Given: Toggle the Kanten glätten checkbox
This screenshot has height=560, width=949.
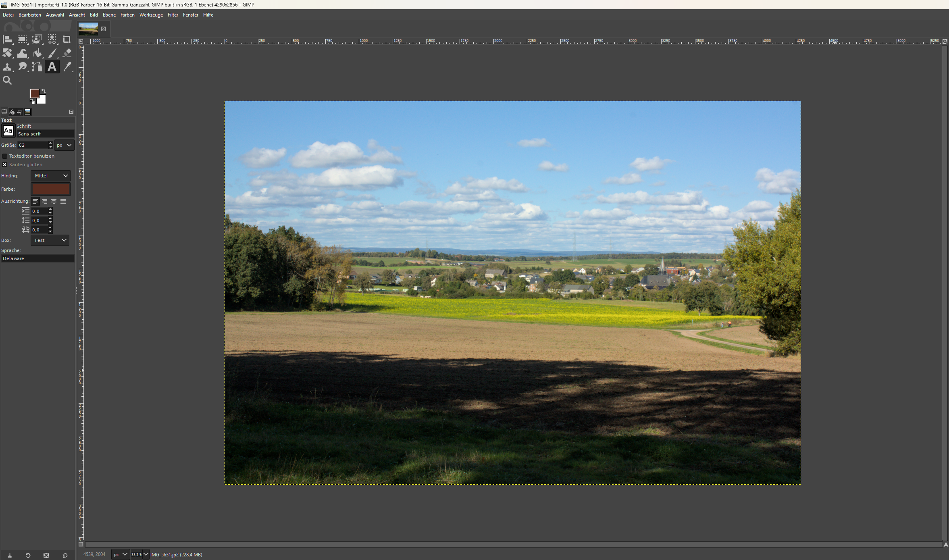Looking at the screenshot, I should [5, 164].
